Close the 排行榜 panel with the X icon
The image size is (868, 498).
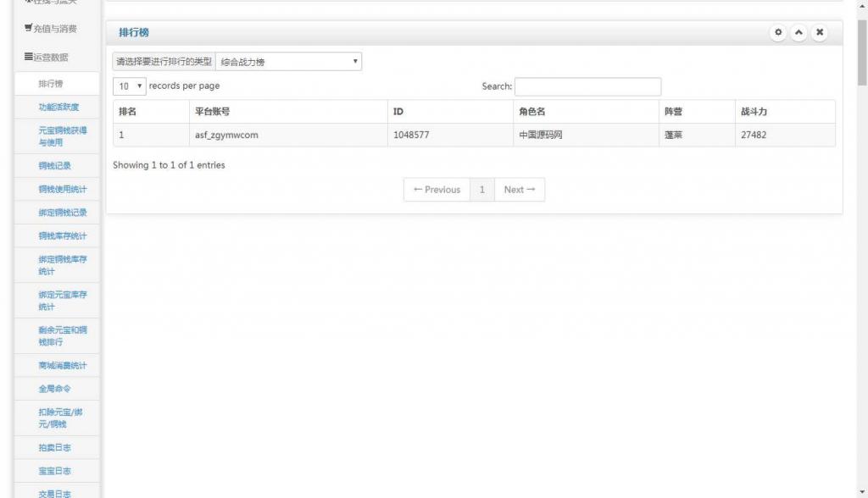[x=819, y=32]
